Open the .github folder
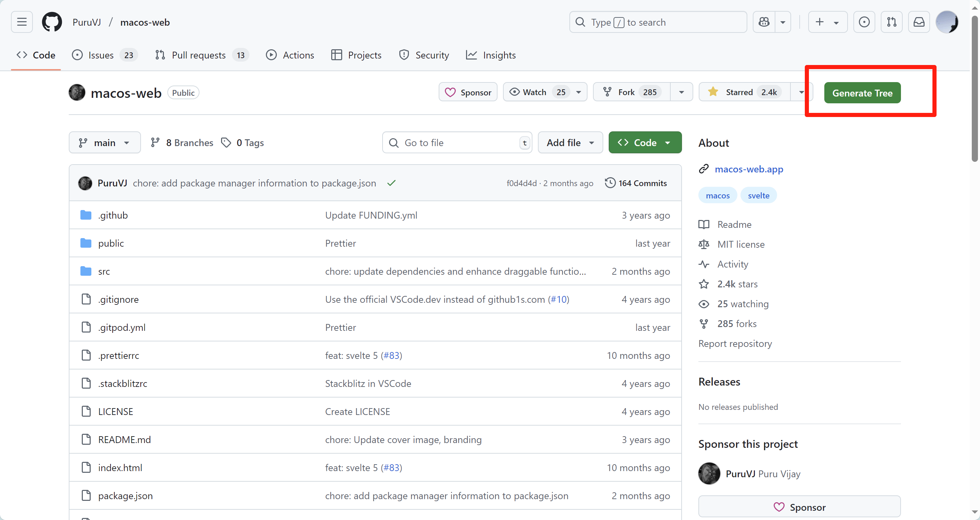Viewport: 980px width, 520px height. click(113, 215)
